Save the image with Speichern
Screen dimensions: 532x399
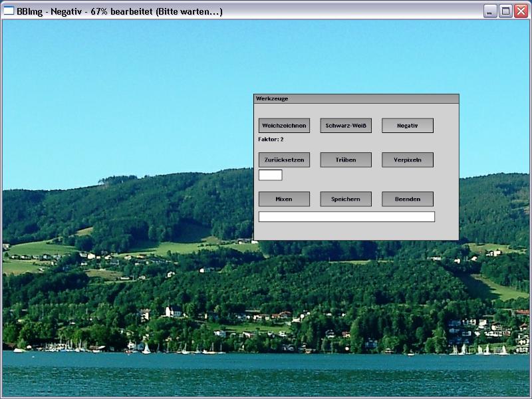[346, 199]
